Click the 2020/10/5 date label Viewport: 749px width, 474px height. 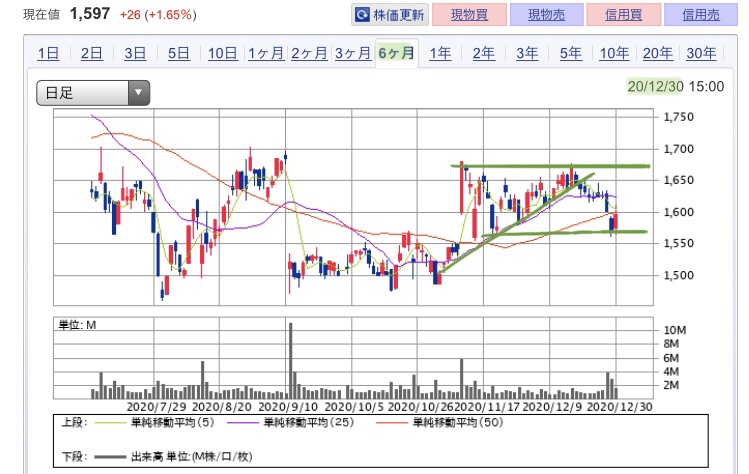pyautogui.click(x=354, y=407)
